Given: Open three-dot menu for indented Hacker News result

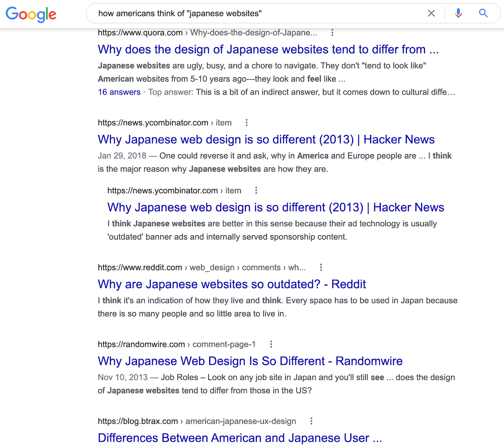Looking at the screenshot, I should [256, 190].
